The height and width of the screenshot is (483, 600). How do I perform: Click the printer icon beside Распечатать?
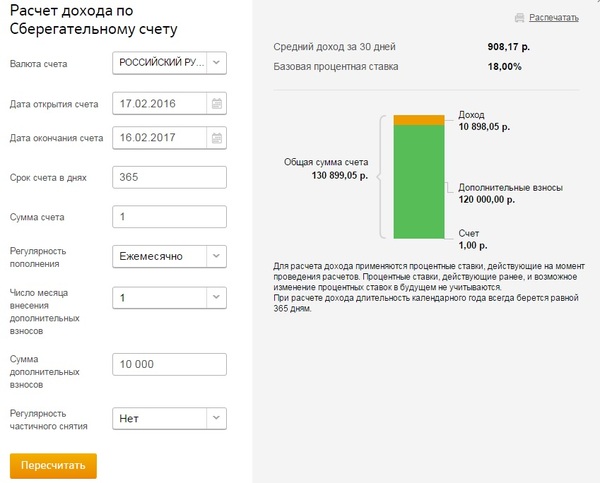[518, 18]
